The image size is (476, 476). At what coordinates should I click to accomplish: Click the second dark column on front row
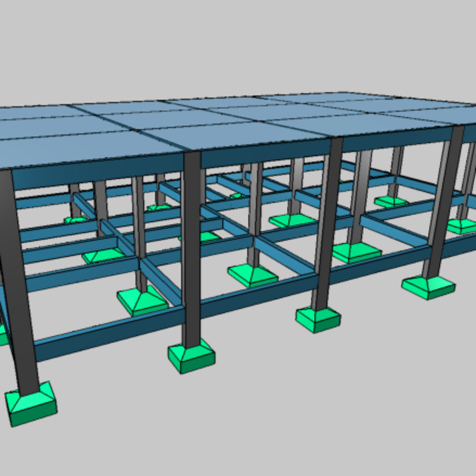tap(192, 246)
